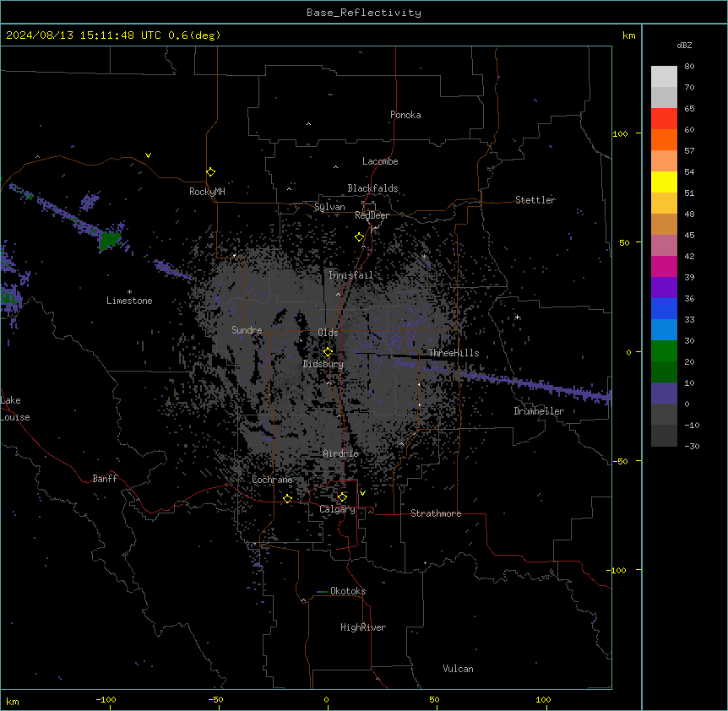Click the Drumheller town label
The image size is (728, 711).
539,411
